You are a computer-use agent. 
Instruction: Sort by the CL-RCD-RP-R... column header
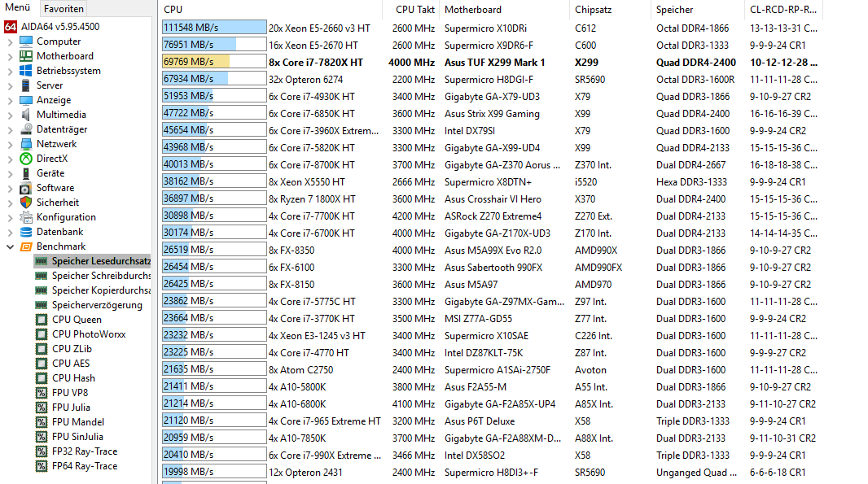click(x=783, y=10)
